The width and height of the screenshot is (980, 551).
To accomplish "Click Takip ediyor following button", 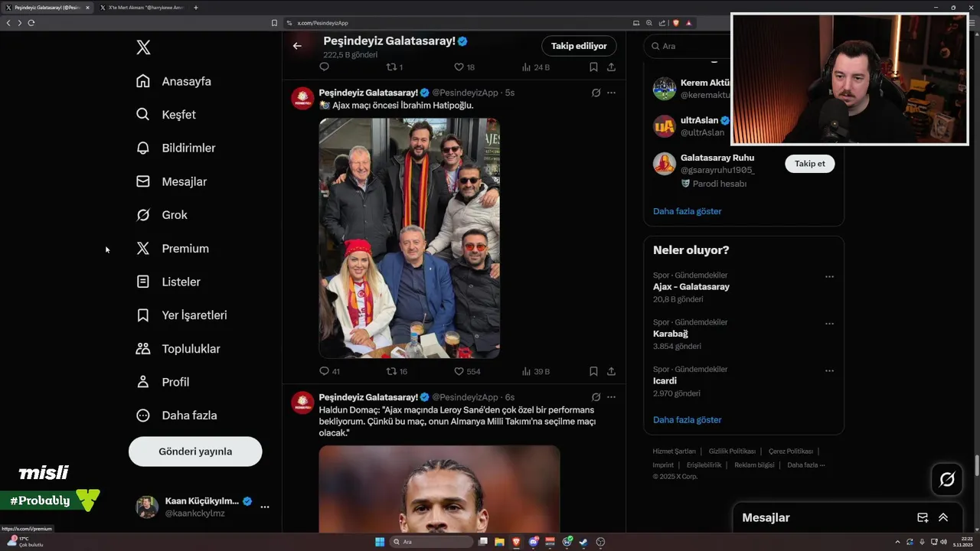I will pos(579,46).
